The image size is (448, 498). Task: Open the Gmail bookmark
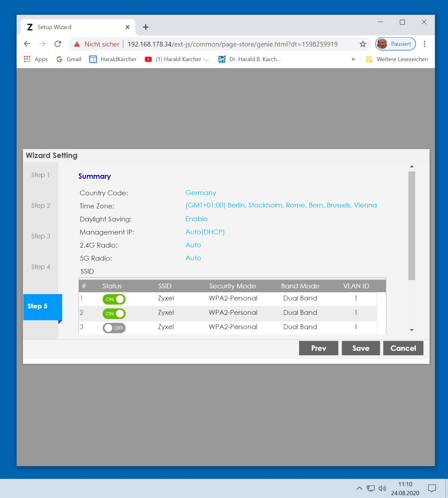point(69,59)
